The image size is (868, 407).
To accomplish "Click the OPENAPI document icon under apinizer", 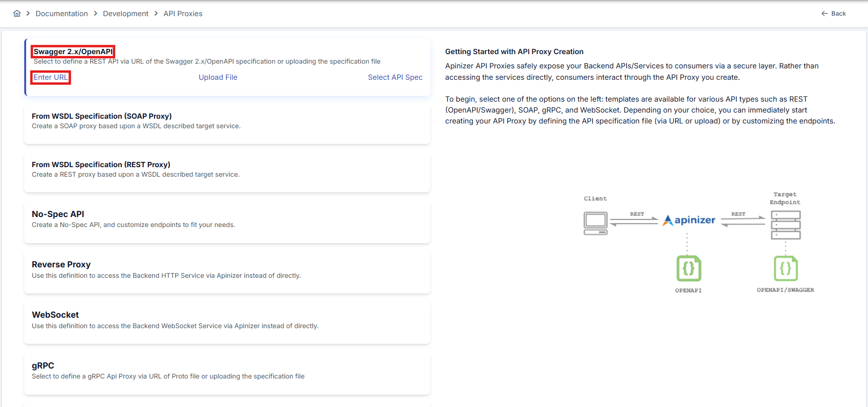I will tap(689, 268).
